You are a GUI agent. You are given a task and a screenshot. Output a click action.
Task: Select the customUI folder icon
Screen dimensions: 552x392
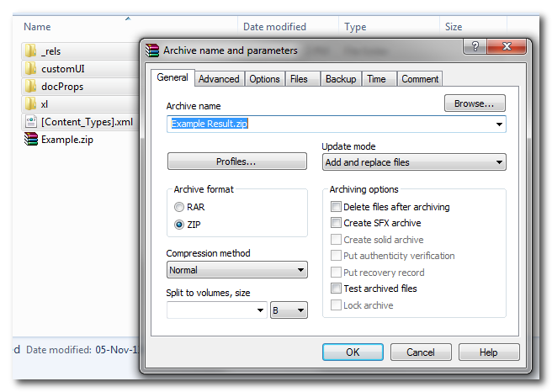click(30, 69)
